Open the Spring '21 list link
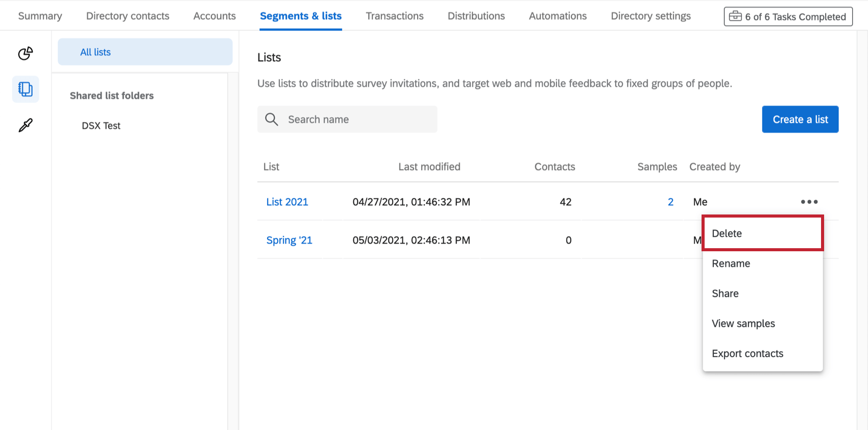Screen dimensions: 868x430 289,240
